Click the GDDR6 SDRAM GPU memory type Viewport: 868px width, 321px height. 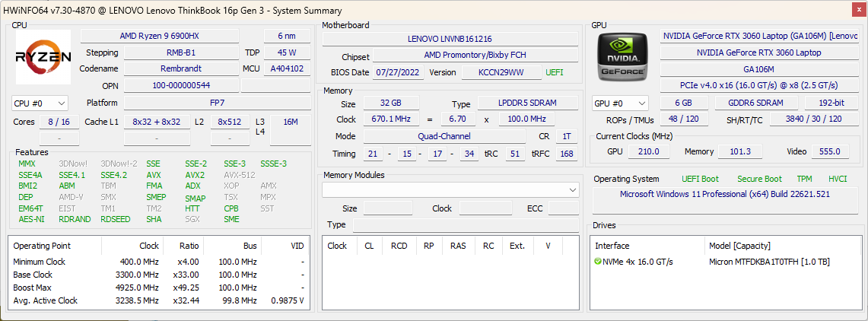(x=756, y=103)
